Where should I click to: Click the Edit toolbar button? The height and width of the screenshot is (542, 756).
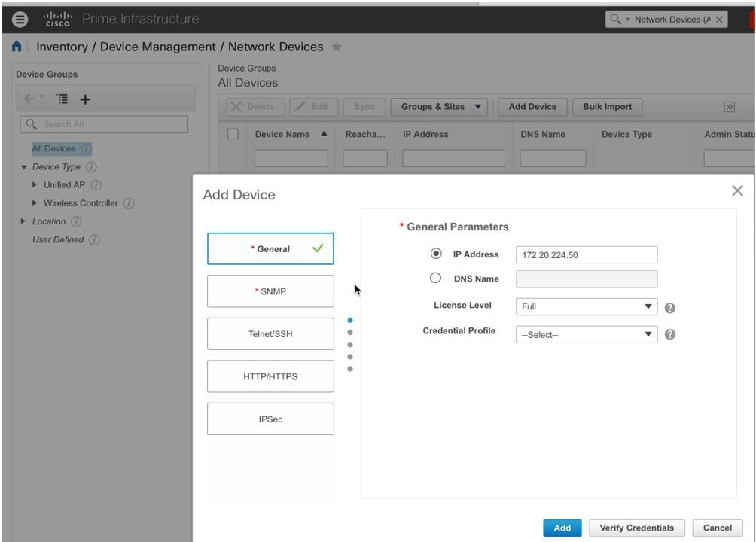(x=314, y=107)
